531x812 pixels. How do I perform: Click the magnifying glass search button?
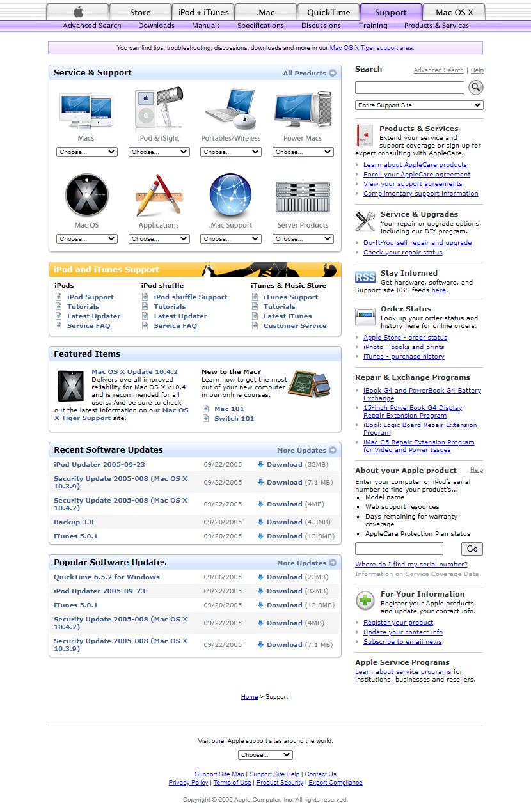476,88
